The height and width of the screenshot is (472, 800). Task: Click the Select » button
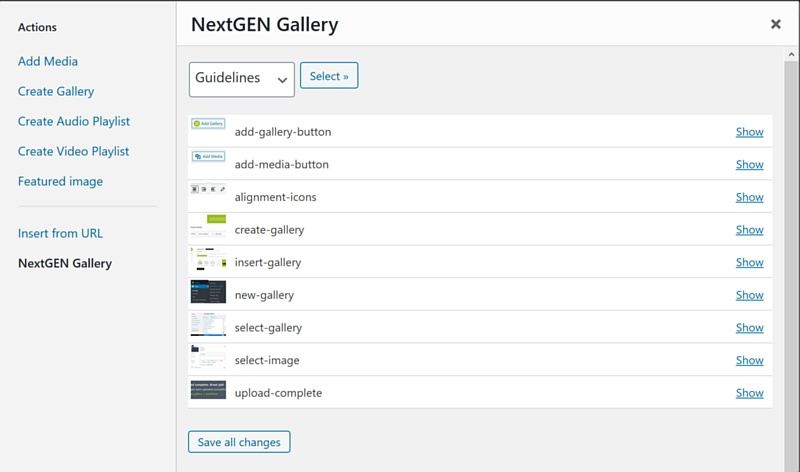(329, 76)
